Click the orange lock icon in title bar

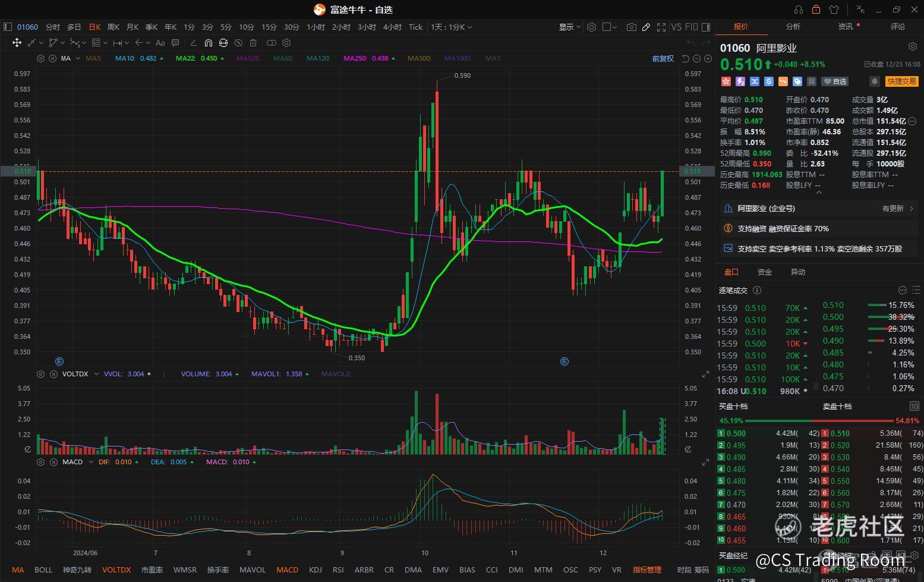coord(816,10)
